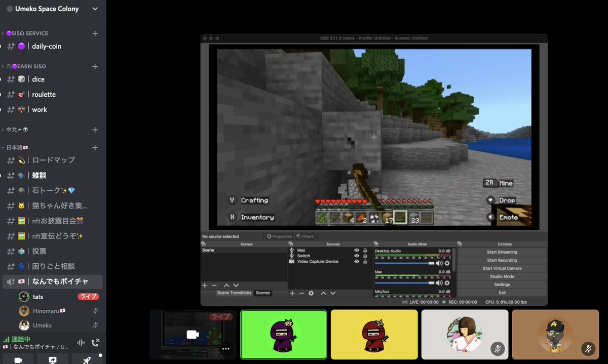Open the ロードマップ channel
Viewport: 608px width, 364px height.
click(x=53, y=160)
